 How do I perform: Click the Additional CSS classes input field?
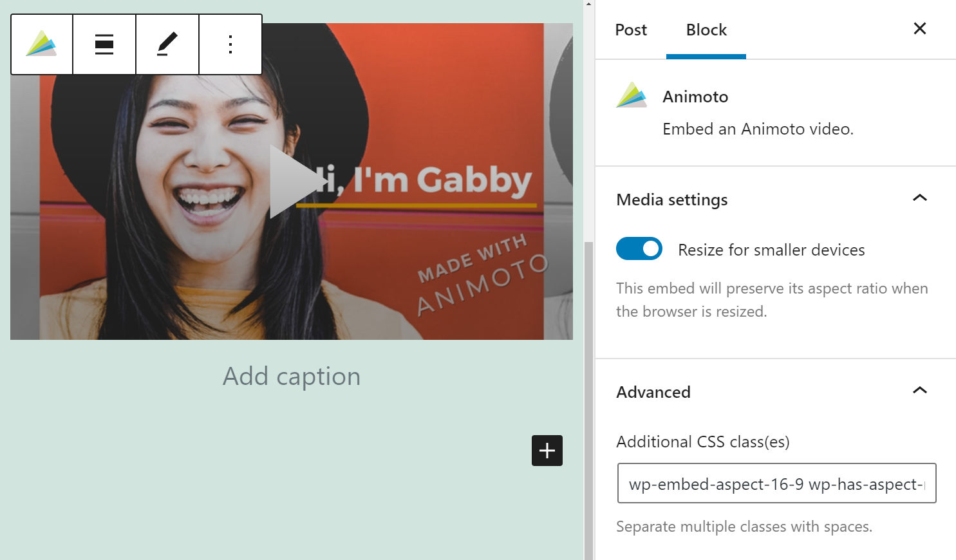[776, 483]
